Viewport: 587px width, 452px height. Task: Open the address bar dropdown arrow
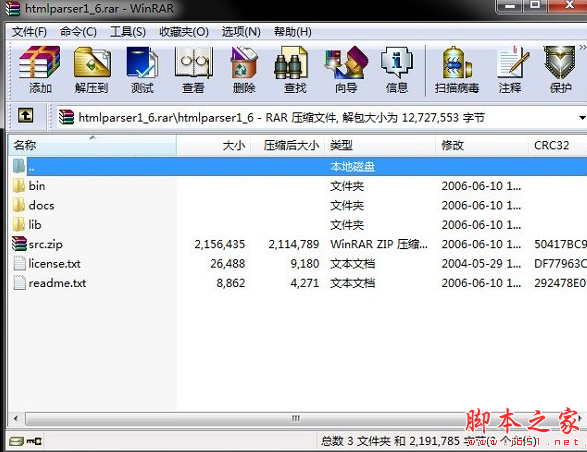tap(583, 118)
